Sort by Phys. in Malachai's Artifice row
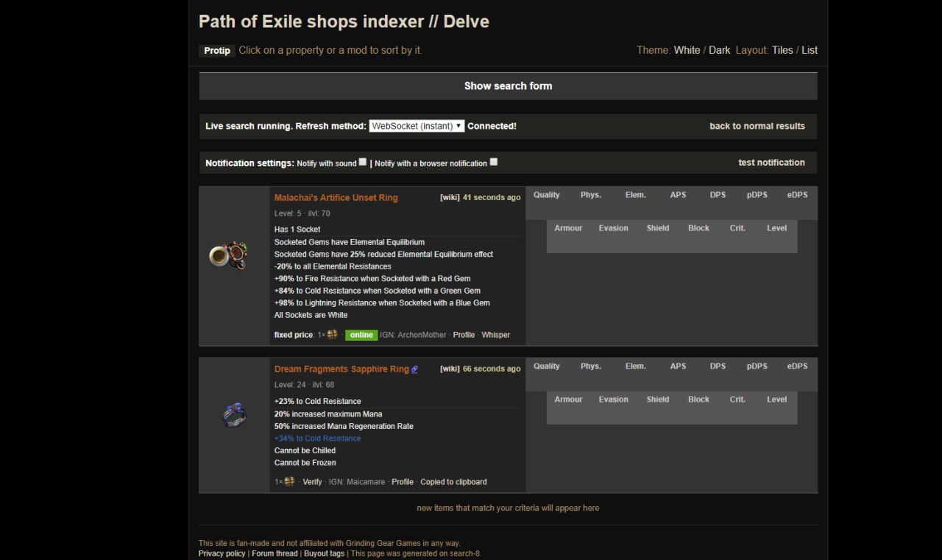 coord(591,195)
